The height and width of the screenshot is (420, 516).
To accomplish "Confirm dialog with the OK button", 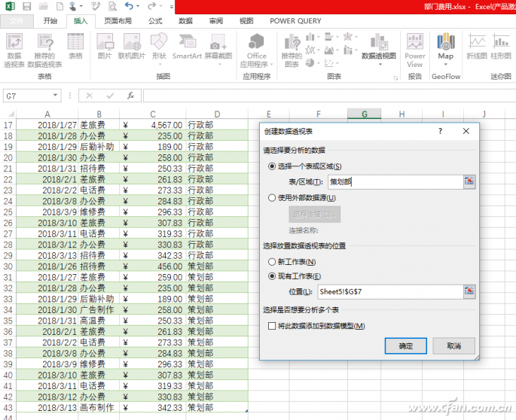I will [405, 345].
